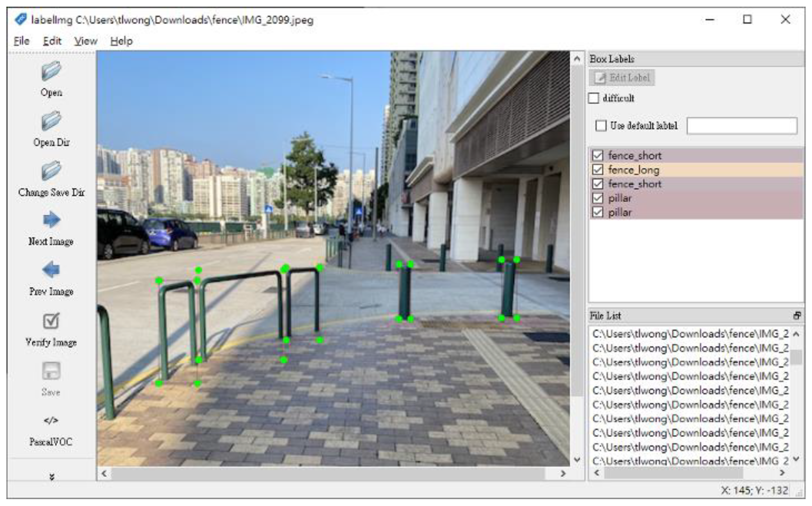The width and height of the screenshot is (812, 506).
Task: Click the canvas scroll down arrow
Action: [x=577, y=460]
